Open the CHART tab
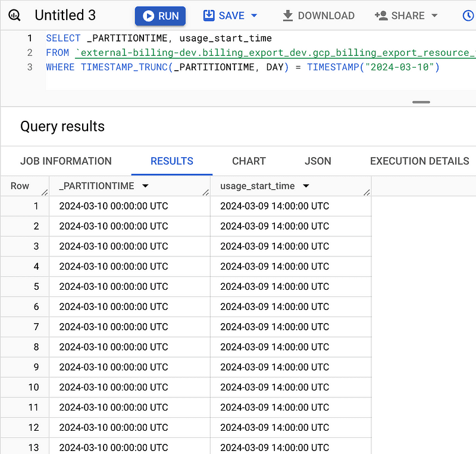Image resolution: width=476 pixels, height=454 pixels. pos(249,161)
